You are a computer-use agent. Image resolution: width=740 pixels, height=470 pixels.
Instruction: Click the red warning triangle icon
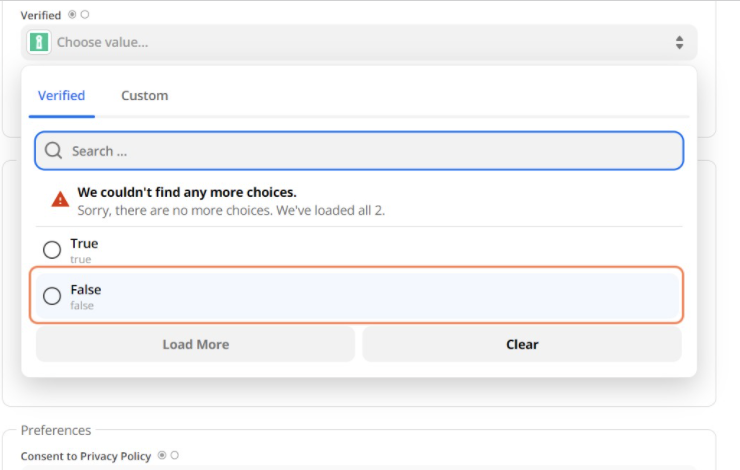(x=61, y=199)
